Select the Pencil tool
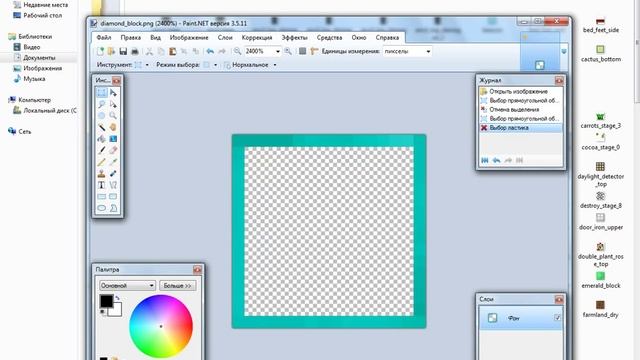This screenshot has width=640, height=360. (x=102, y=162)
